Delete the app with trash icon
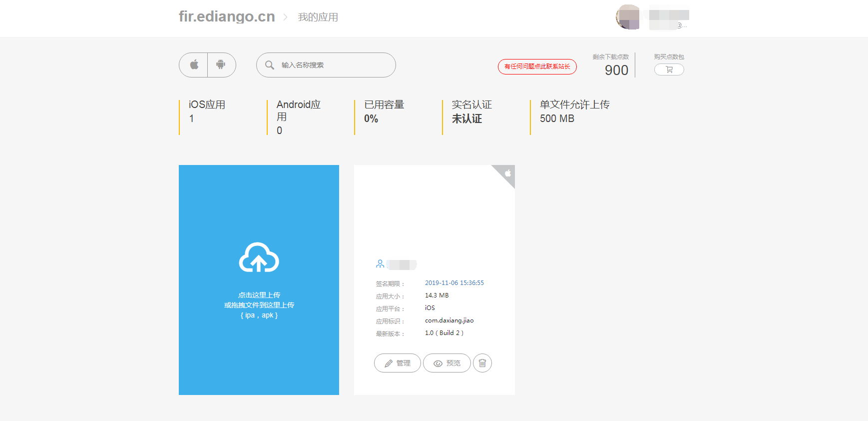 click(482, 363)
